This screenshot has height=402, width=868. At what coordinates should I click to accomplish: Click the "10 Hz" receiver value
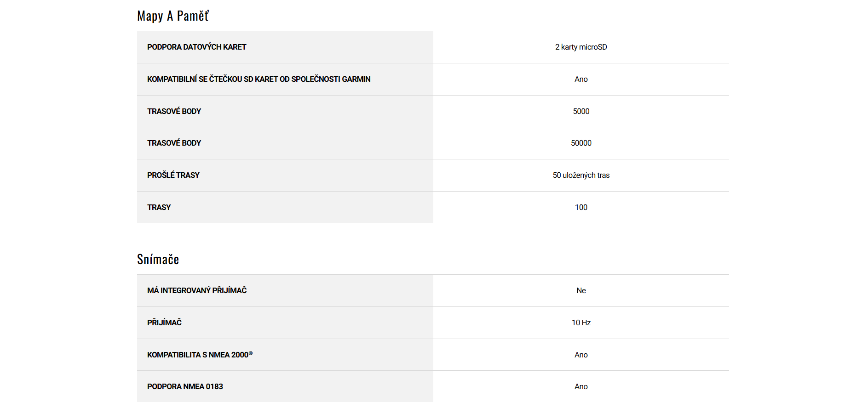coord(581,323)
